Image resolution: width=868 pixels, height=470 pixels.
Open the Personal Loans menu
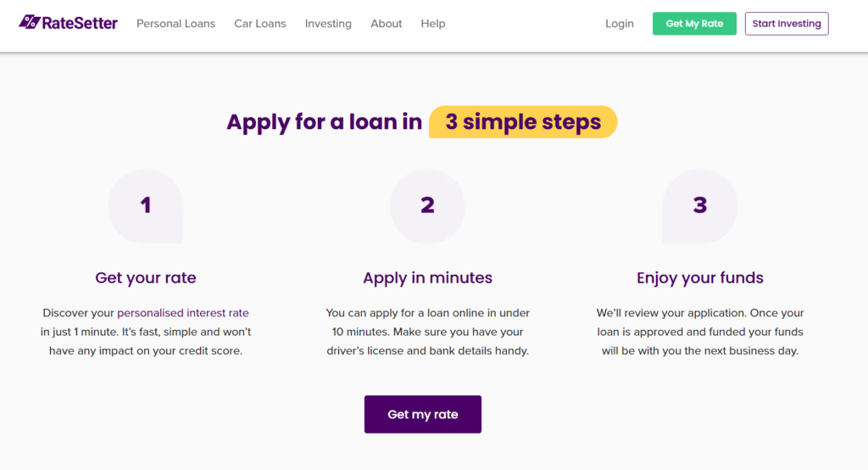[x=176, y=24]
